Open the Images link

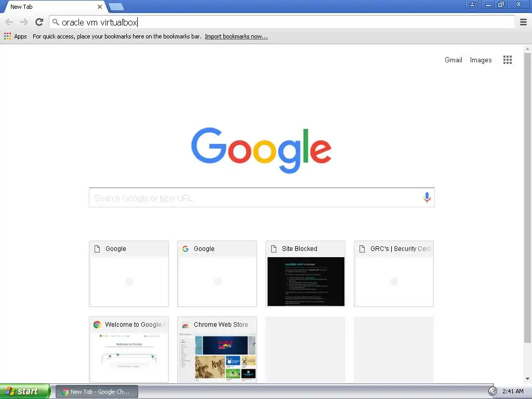[481, 60]
